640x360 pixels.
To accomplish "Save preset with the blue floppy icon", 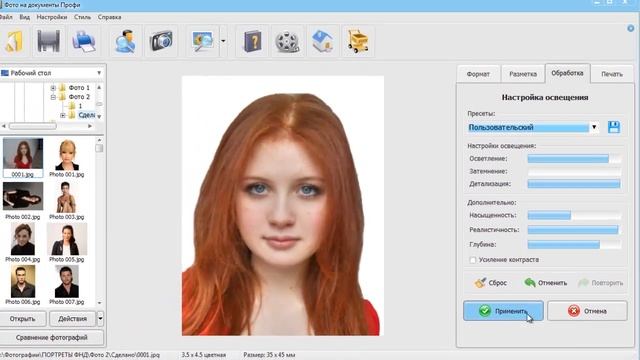I will click(x=614, y=127).
